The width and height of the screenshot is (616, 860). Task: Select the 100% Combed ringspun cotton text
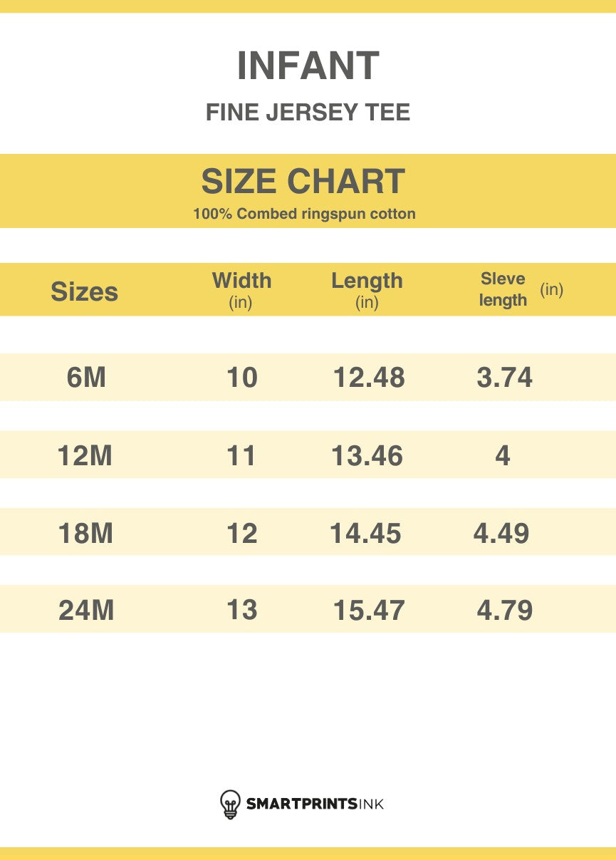pyautogui.click(x=304, y=214)
